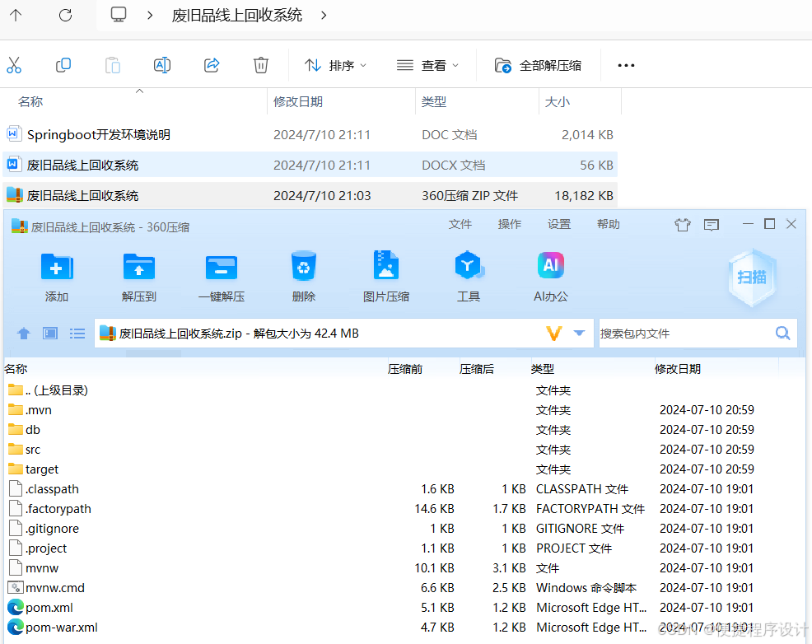Click the feedback message icon in 360压缩
812x644 pixels.
click(712, 225)
